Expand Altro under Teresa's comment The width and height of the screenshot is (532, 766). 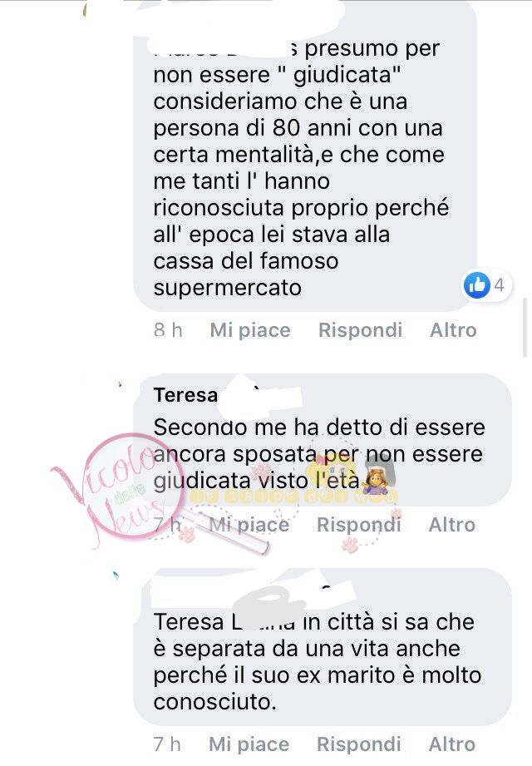click(451, 525)
